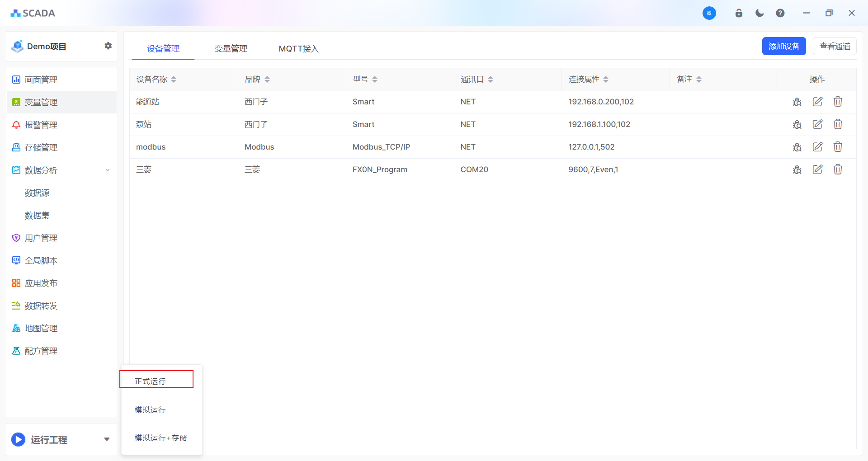Open 配方管理 in the sidebar
Viewport: 868px width, 461px height.
coord(41,351)
